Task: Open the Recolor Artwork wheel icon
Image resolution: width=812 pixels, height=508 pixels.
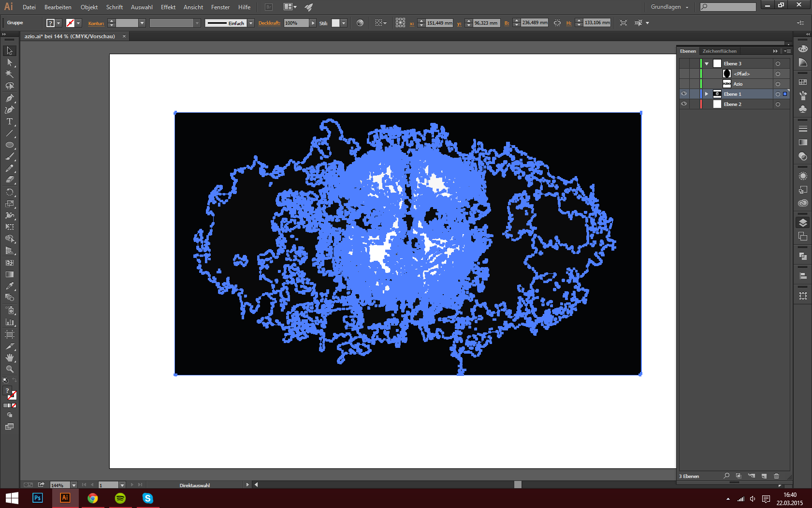Action: 360,23
